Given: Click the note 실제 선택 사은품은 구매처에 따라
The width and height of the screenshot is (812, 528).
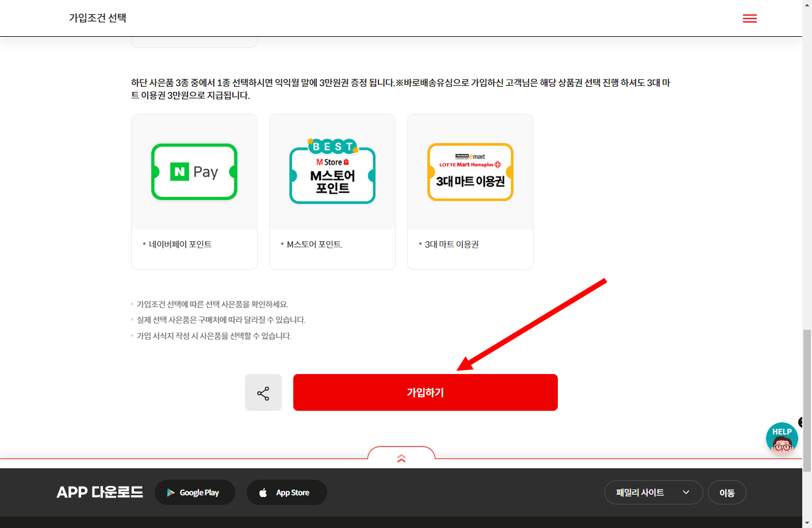Looking at the screenshot, I should click(221, 320).
